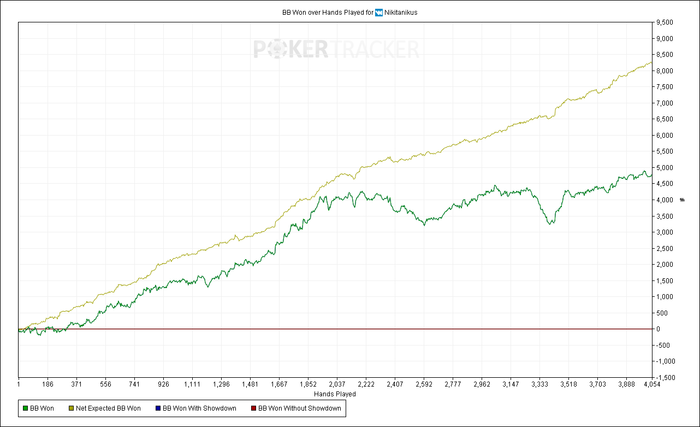This screenshot has height=427, width=700.
Task: Click the site icon beside Nikitanikus
Action: pos(379,13)
